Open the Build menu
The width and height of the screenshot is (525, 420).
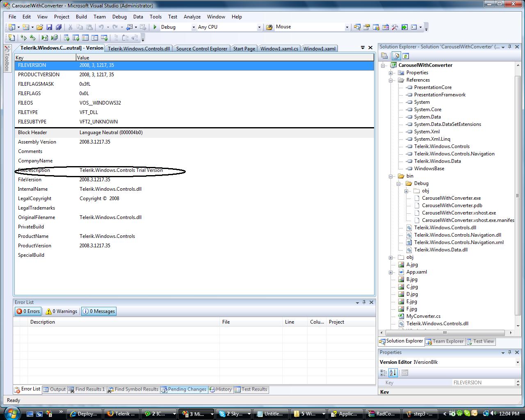tap(81, 17)
